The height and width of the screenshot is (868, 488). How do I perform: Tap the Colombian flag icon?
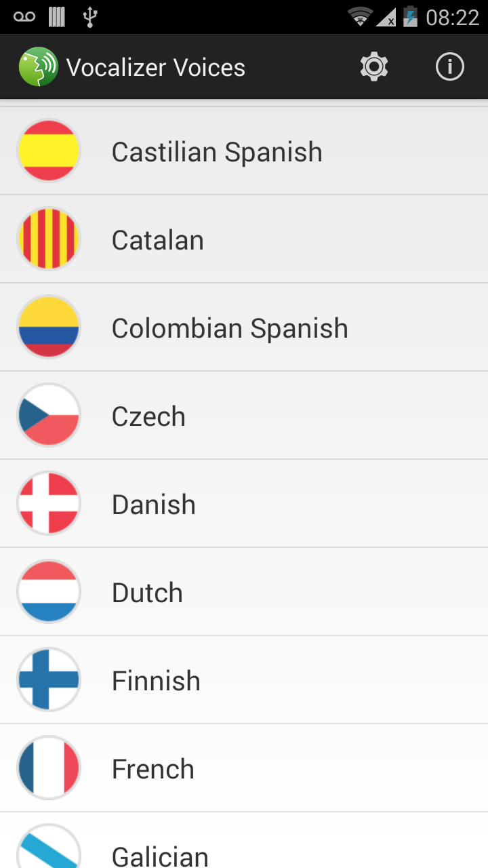point(49,327)
